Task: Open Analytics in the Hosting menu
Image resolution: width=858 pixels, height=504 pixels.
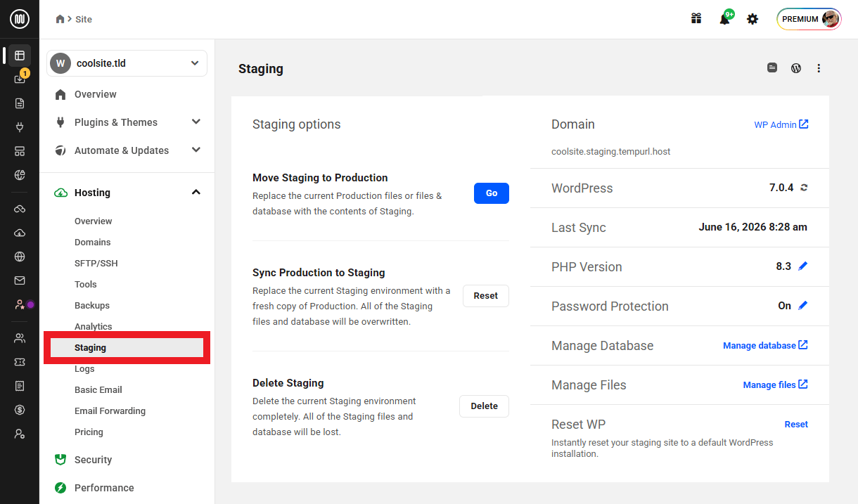Action: pos(94,326)
